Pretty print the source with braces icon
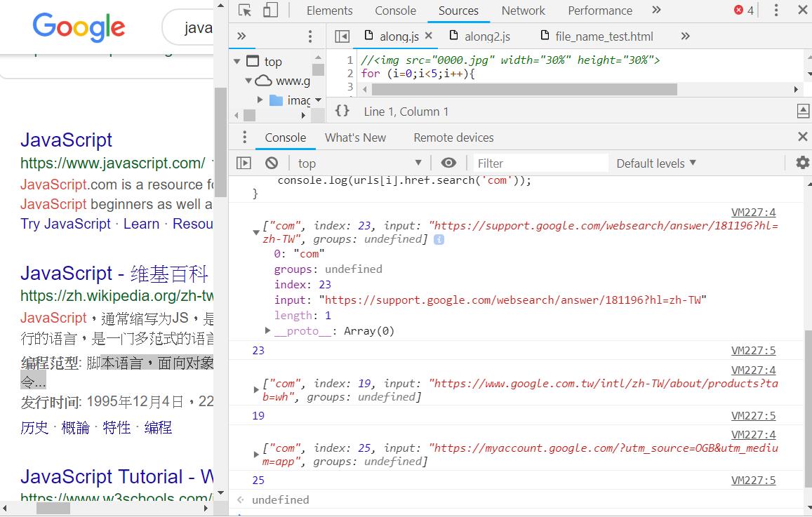Screen dimensions: 812x517 [342, 112]
